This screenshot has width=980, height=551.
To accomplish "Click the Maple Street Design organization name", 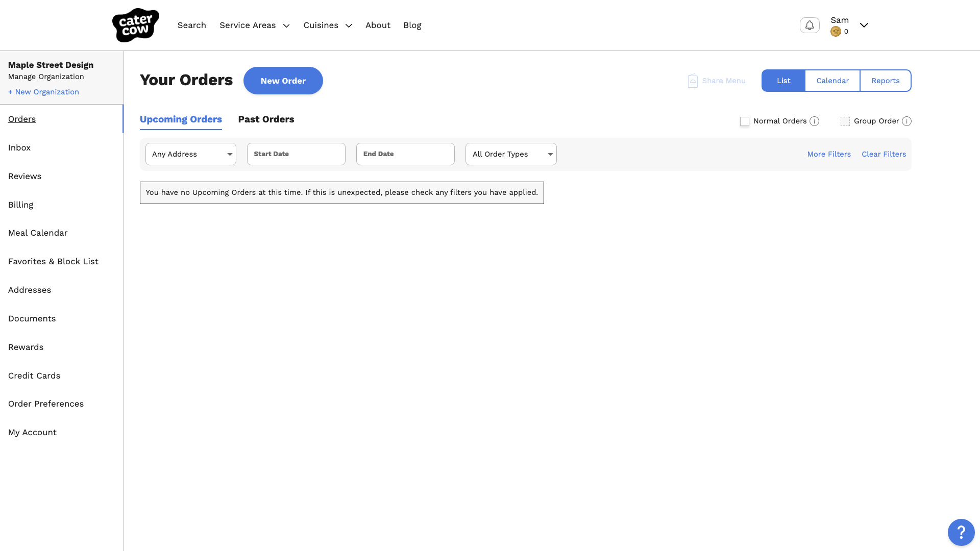I will (x=51, y=65).
